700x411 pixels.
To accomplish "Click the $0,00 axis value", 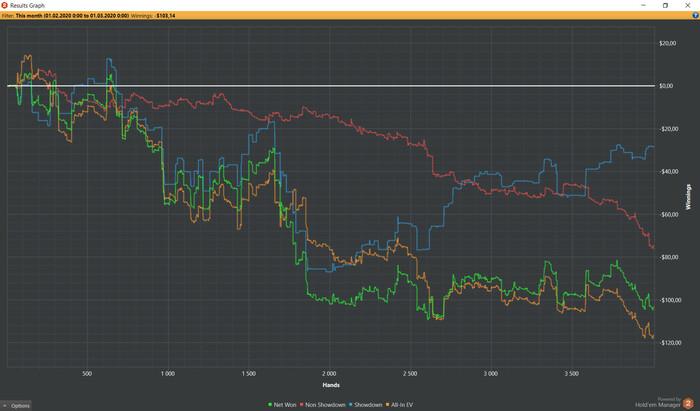I will point(666,86).
